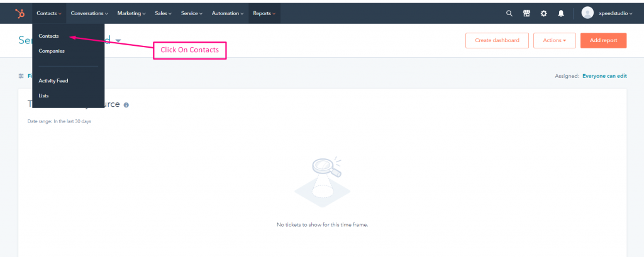The image size is (644, 257).
Task: Open the dashboard title dropdown arrow
Action: tap(118, 41)
